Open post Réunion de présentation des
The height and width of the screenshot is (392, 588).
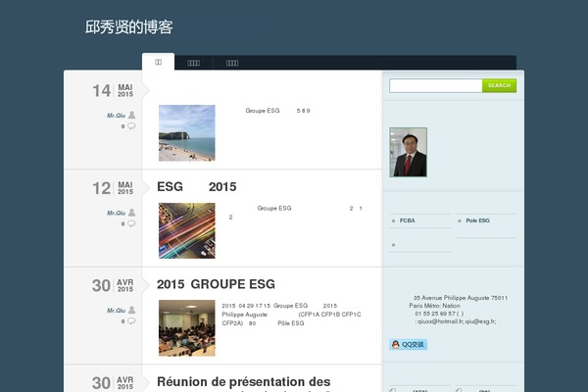click(x=244, y=381)
